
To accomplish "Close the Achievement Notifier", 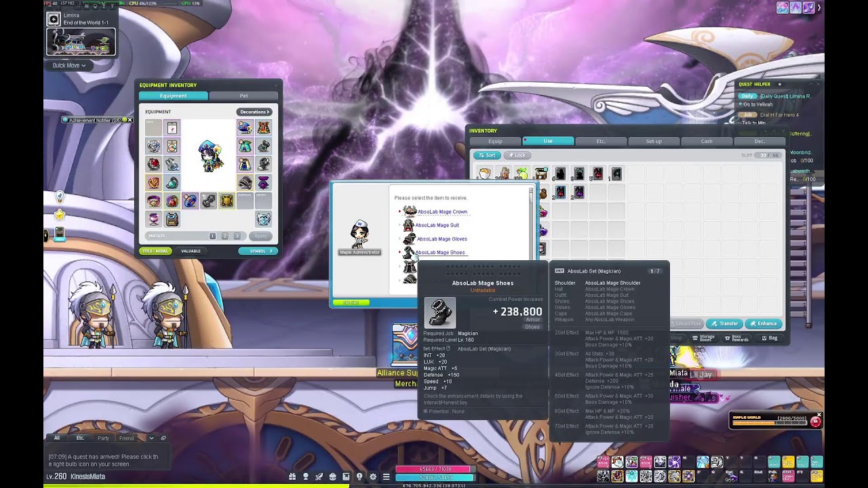I will click(x=130, y=120).
